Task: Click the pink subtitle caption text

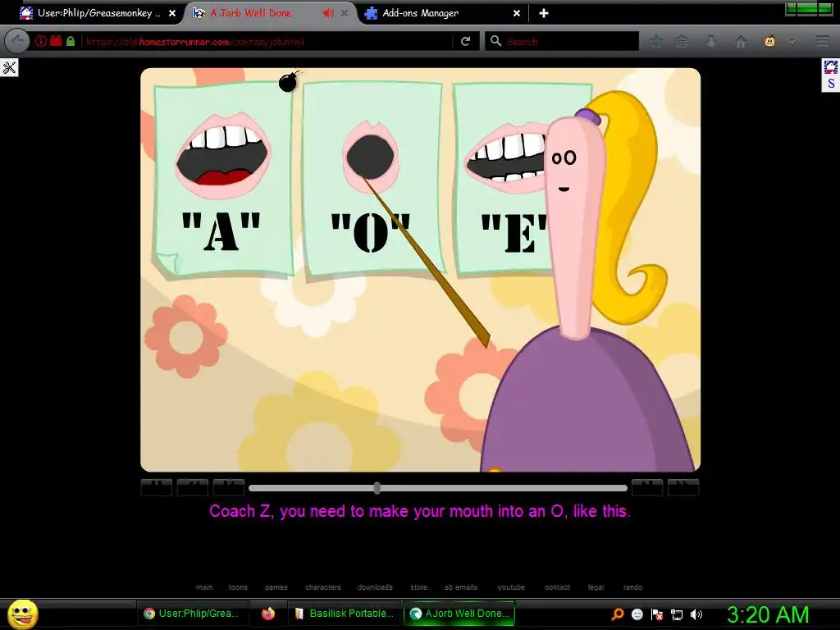Action: click(x=420, y=511)
